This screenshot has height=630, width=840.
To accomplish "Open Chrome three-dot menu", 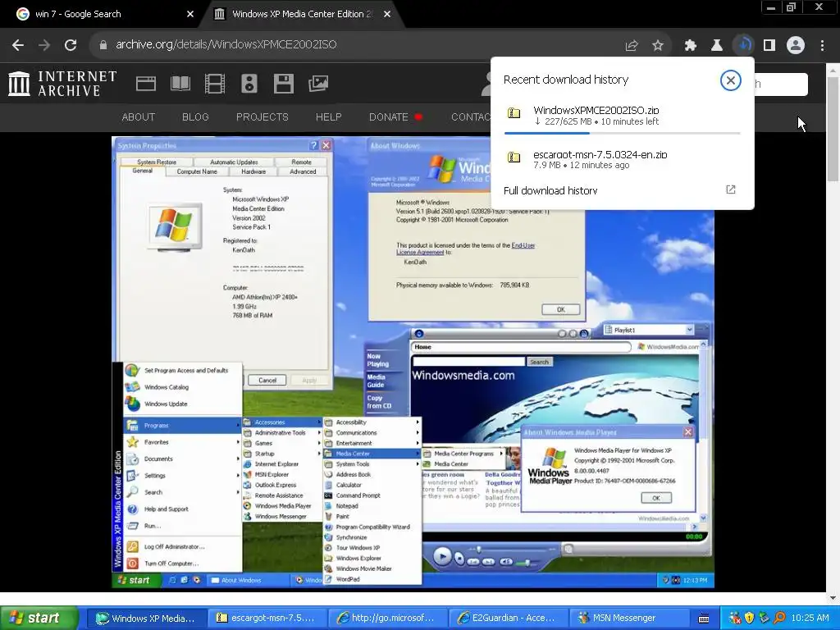I will [x=822, y=46].
